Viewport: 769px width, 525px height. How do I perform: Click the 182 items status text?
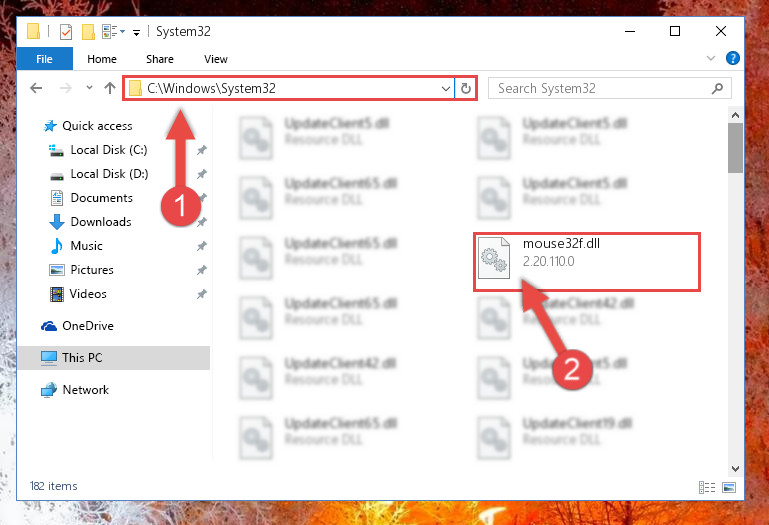click(53, 486)
